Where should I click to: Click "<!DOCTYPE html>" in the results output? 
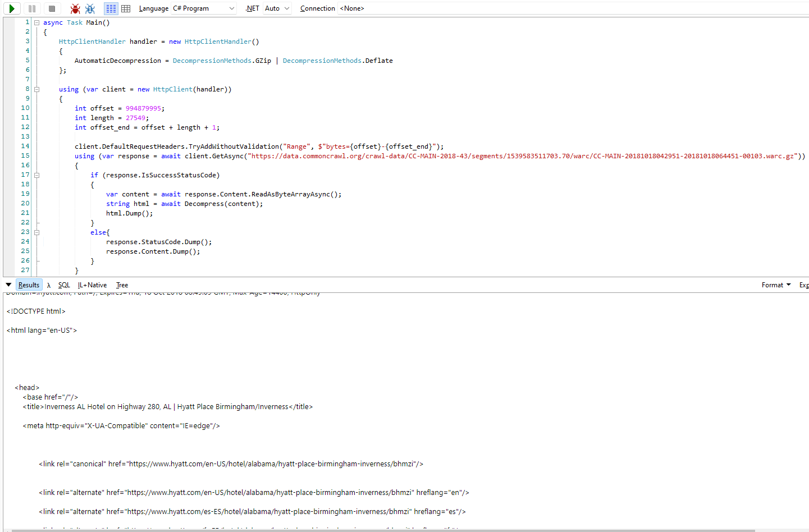click(36, 311)
